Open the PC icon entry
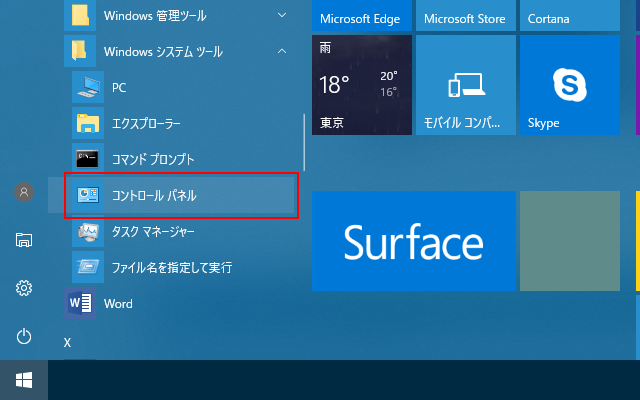640x400 pixels. 88,87
